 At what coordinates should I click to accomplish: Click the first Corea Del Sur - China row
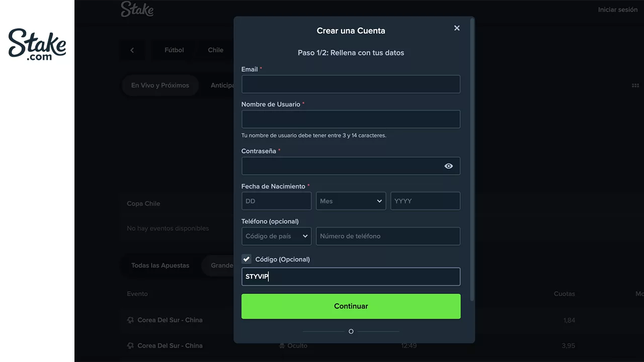point(170,320)
